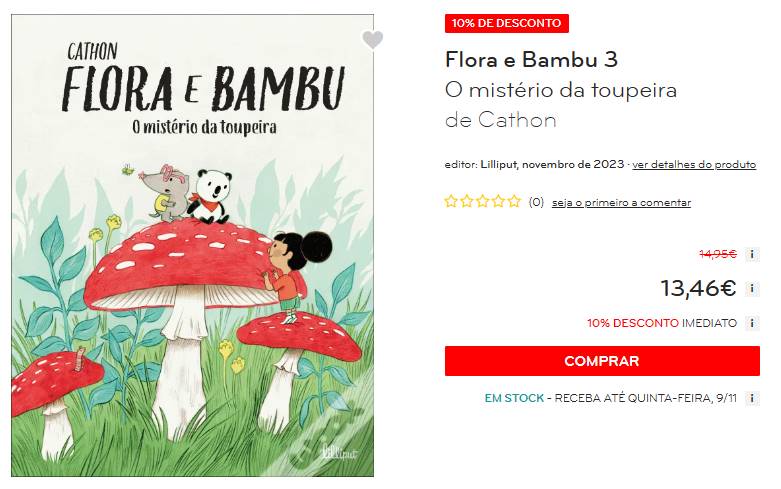Click the info icon beside 13,46€

[752, 289]
